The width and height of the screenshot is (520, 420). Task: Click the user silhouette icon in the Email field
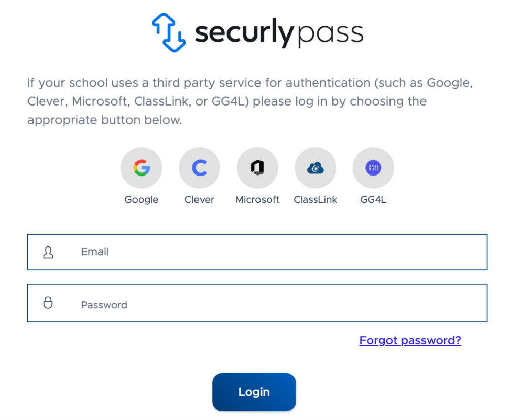click(48, 252)
